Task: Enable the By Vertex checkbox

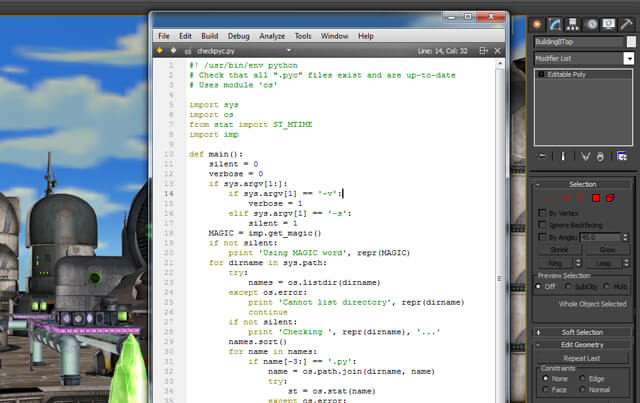Action: coord(542,212)
